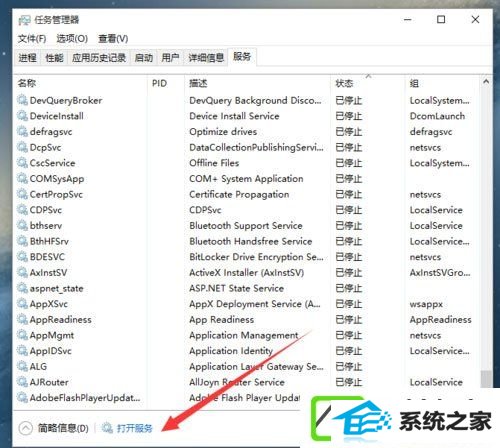Switch to the 性能 tab
500x448 pixels.
[x=54, y=58]
